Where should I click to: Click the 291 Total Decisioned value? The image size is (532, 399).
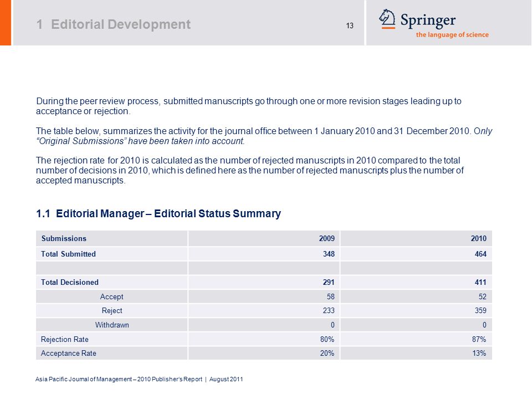[329, 282]
